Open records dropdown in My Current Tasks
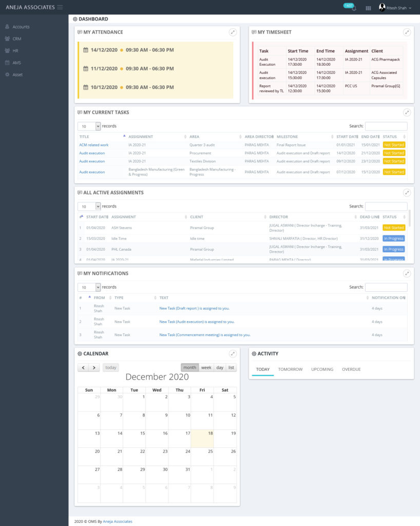 89,126
